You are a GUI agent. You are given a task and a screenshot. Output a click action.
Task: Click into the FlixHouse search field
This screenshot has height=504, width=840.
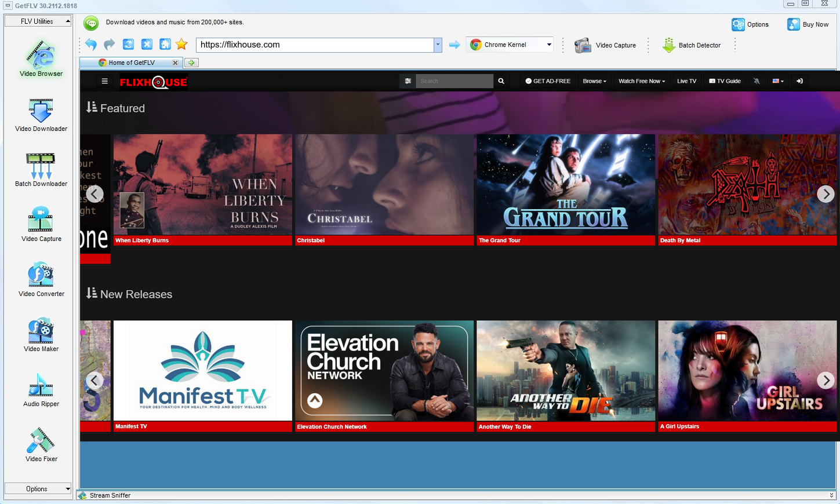[x=454, y=81]
